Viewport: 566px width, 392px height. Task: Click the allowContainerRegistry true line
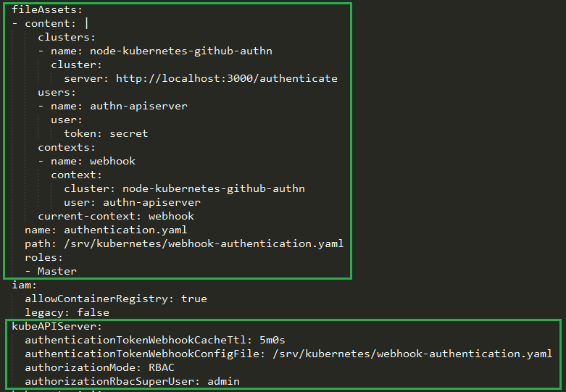point(116,299)
